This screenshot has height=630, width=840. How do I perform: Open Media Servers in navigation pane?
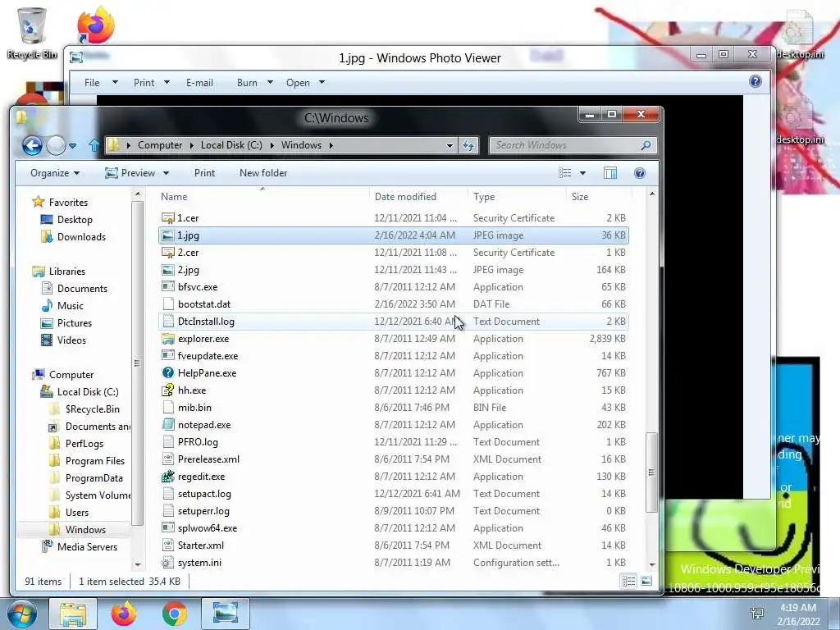tap(87, 547)
